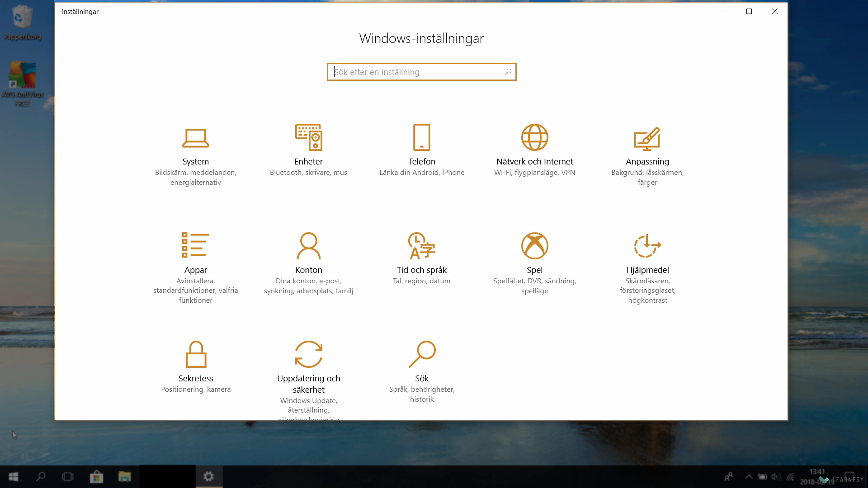The width and height of the screenshot is (868, 488).
Task: Open the Spel Xbox icon
Action: click(x=535, y=245)
